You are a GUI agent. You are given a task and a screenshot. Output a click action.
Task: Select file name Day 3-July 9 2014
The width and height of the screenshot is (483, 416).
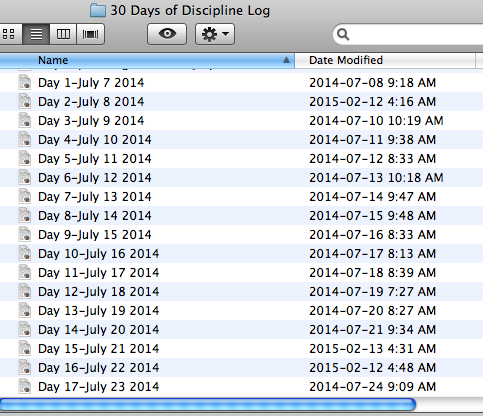click(91, 121)
